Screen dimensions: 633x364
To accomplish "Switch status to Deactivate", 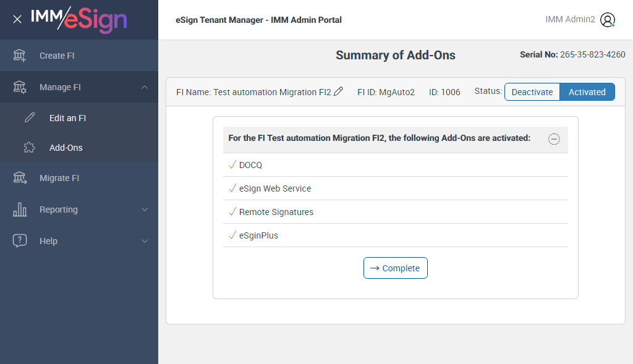I will 532,92.
